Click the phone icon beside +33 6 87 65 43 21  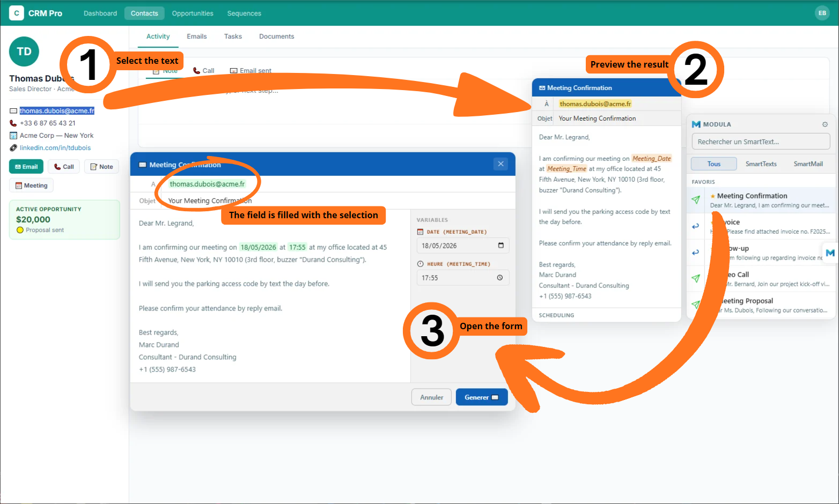coord(13,123)
